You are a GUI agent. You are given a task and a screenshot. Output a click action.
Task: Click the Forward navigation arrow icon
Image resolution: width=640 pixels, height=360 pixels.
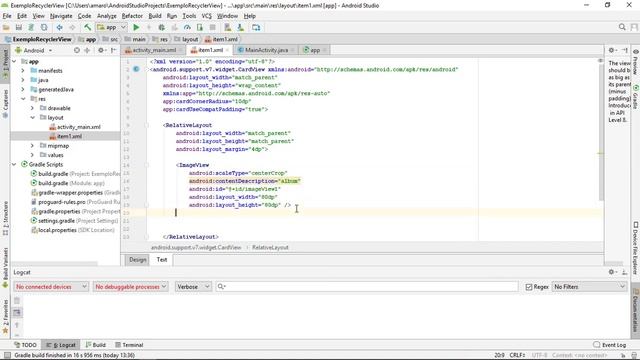coord(72,27)
